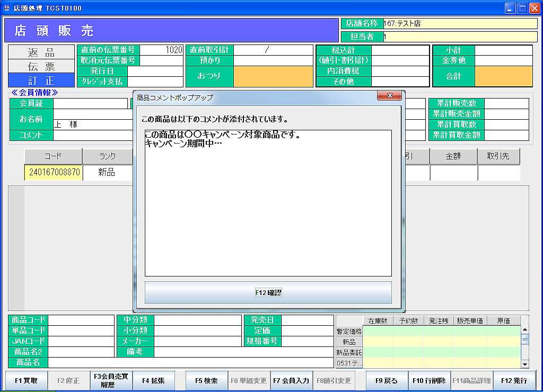Maximize the 店頭処理 window

pyautogui.click(x=522, y=8)
